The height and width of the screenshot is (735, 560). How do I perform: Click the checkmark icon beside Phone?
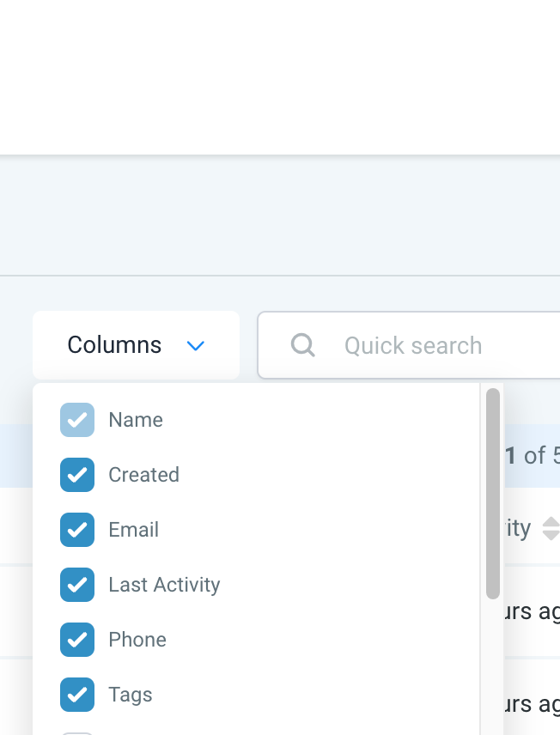(77, 640)
